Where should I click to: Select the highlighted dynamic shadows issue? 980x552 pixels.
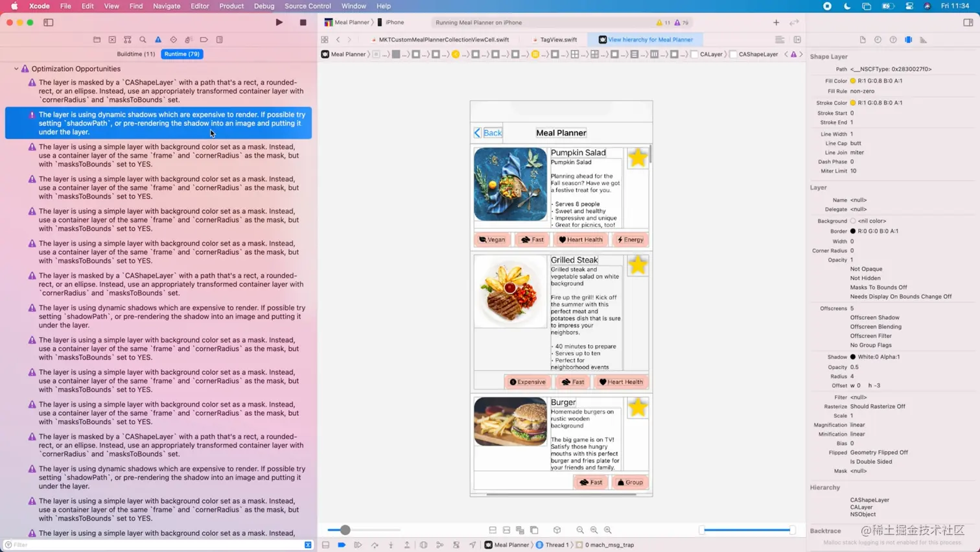pyautogui.click(x=158, y=123)
